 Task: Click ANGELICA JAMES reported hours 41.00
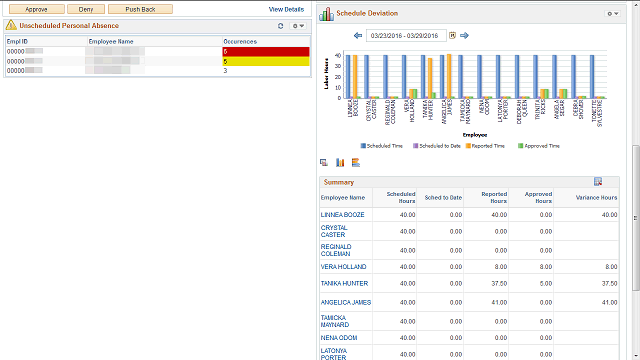499,302
